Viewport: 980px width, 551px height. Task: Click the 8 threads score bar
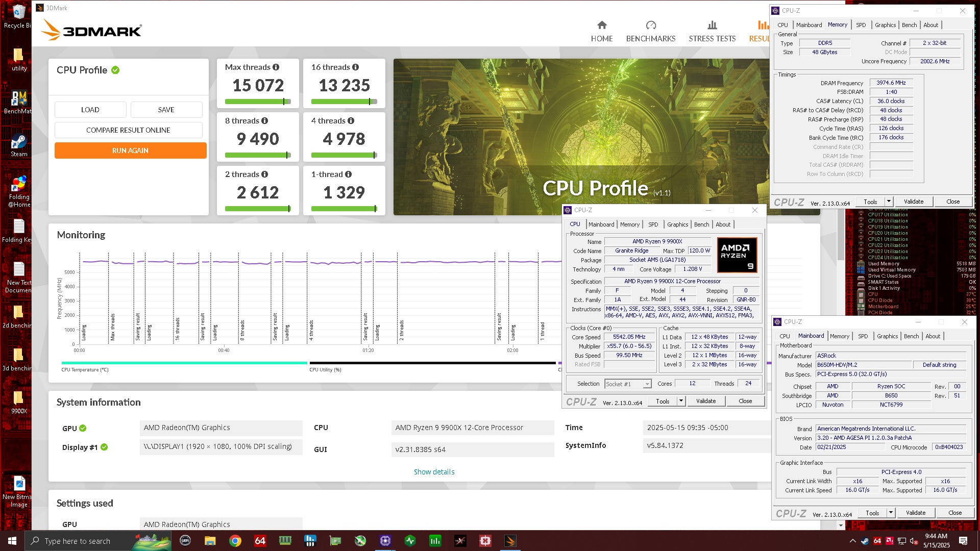point(258,155)
